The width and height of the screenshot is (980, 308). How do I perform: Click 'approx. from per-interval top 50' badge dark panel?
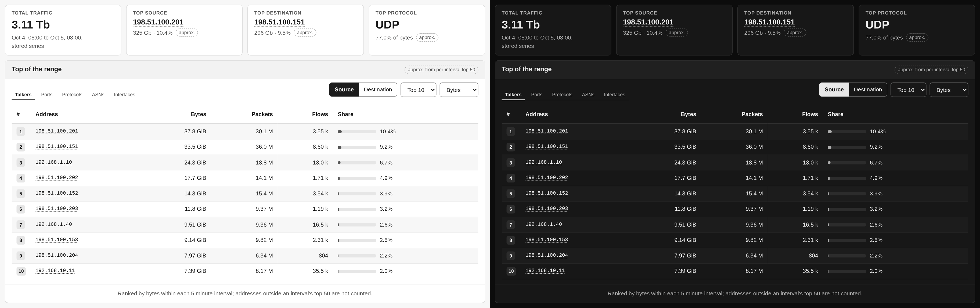(931, 70)
